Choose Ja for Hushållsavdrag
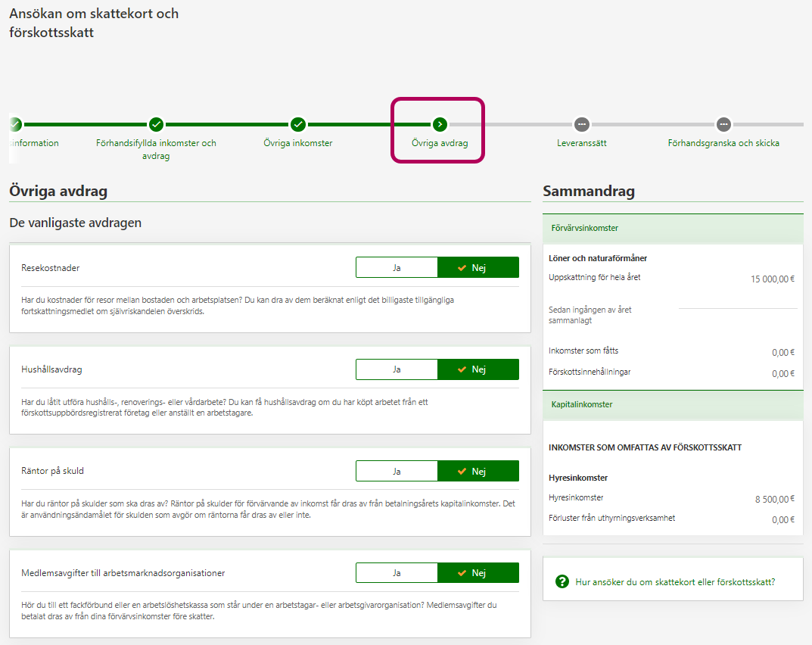This screenshot has height=645, width=812. 397,369
